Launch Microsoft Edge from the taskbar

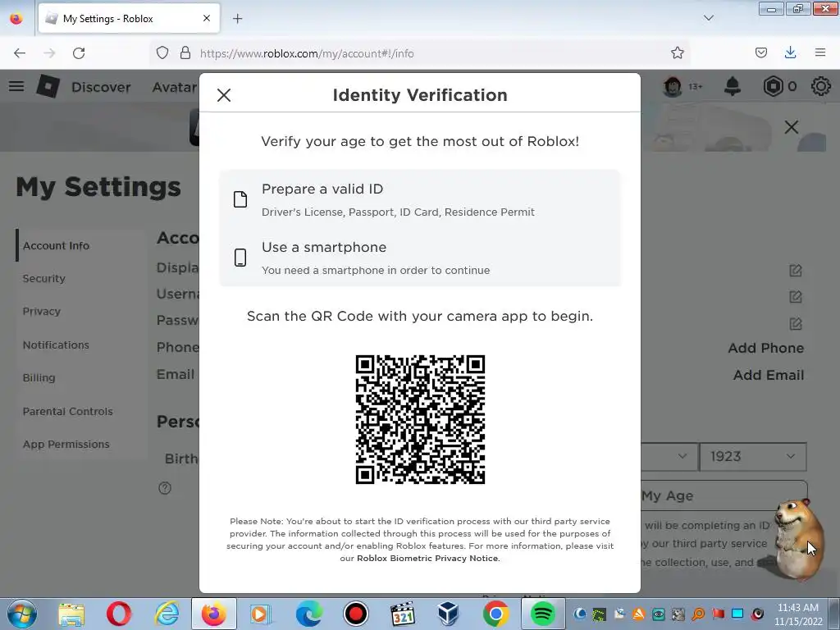(x=309, y=614)
